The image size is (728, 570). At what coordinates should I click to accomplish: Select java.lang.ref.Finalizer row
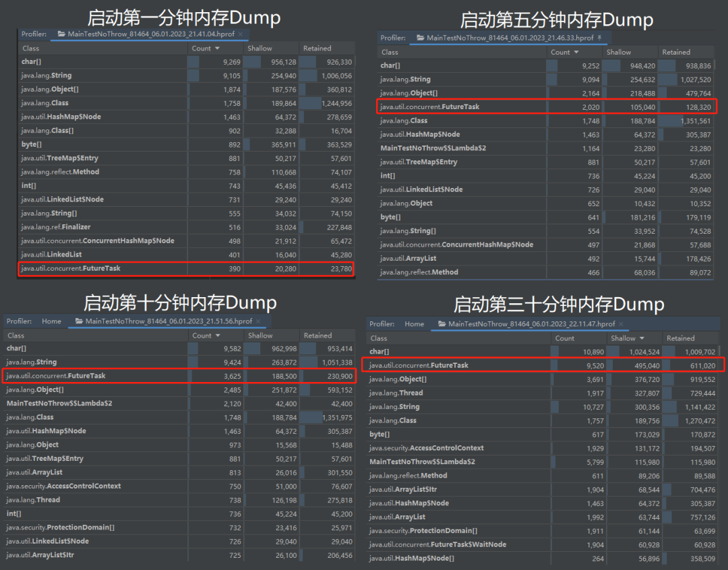[186, 228]
